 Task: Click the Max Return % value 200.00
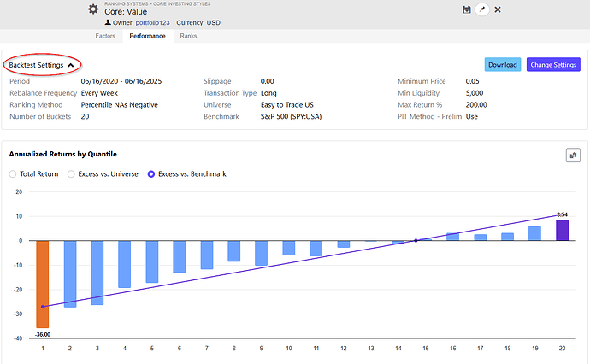(476, 105)
